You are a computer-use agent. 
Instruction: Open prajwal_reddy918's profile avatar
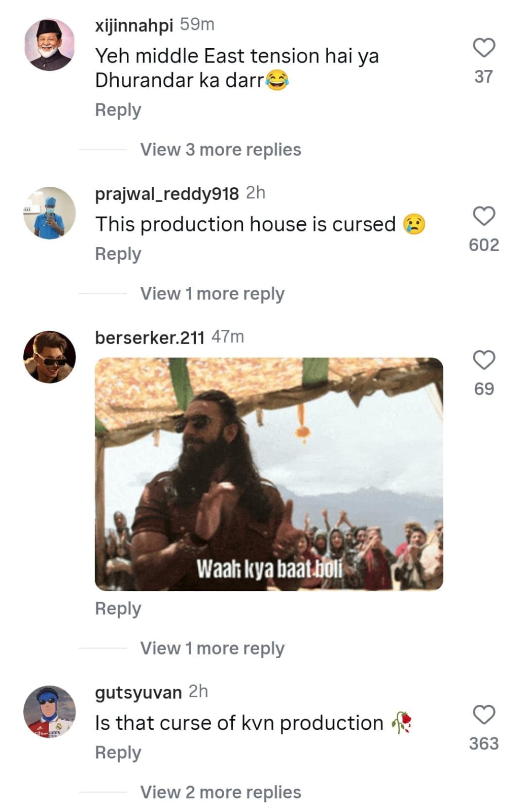point(50,213)
